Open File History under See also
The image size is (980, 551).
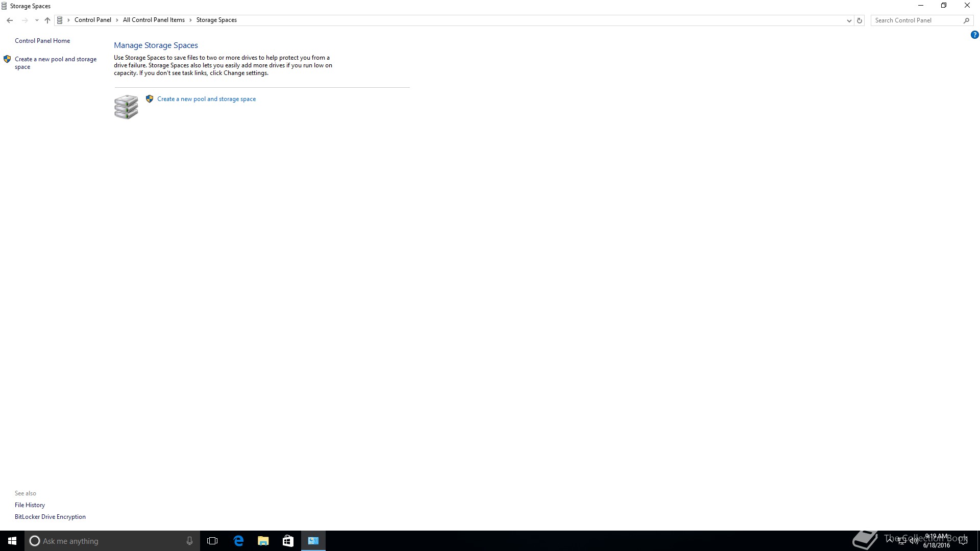[30, 505]
